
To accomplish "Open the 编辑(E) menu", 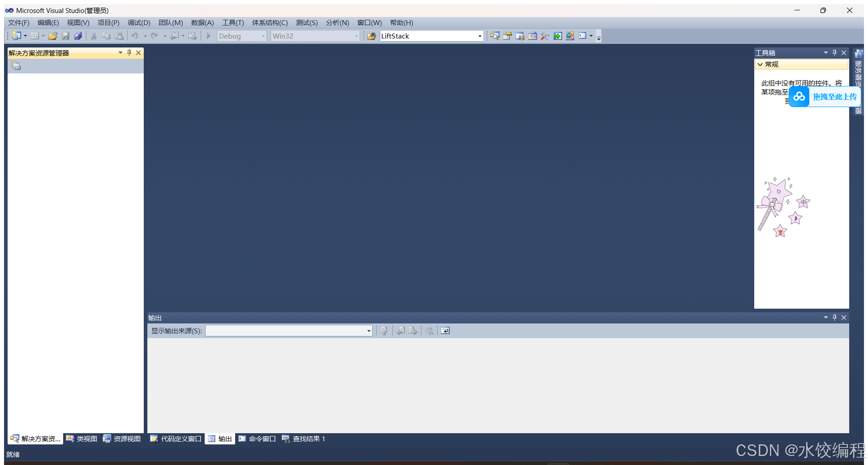I will tap(48, 23).
